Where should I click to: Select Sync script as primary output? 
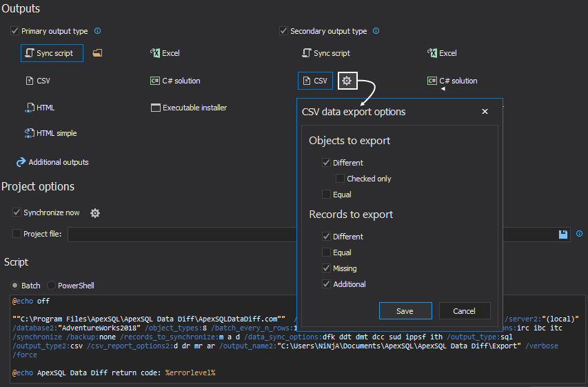pos(52,53)
